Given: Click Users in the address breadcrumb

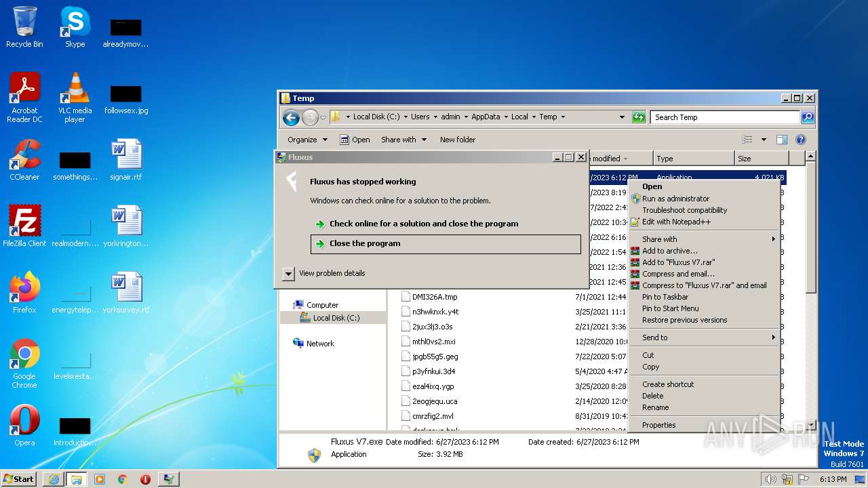Looking at the screenshot, I should (420, 117).
